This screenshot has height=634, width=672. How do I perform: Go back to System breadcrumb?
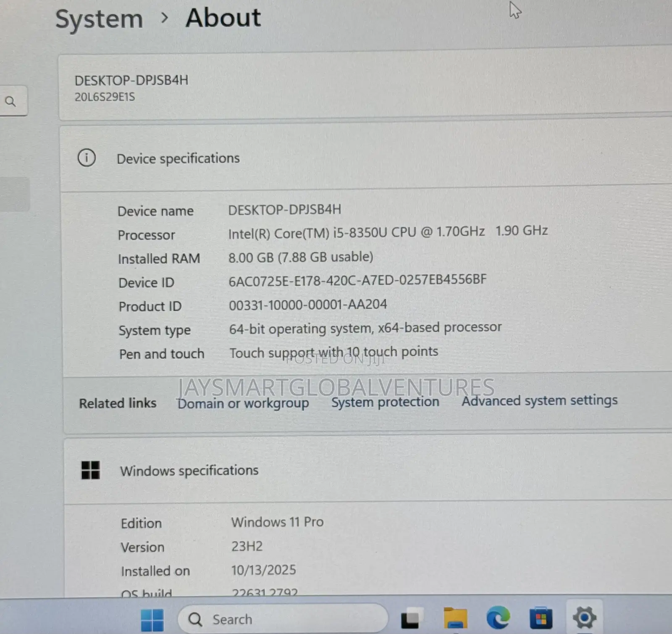click(99, 20)
